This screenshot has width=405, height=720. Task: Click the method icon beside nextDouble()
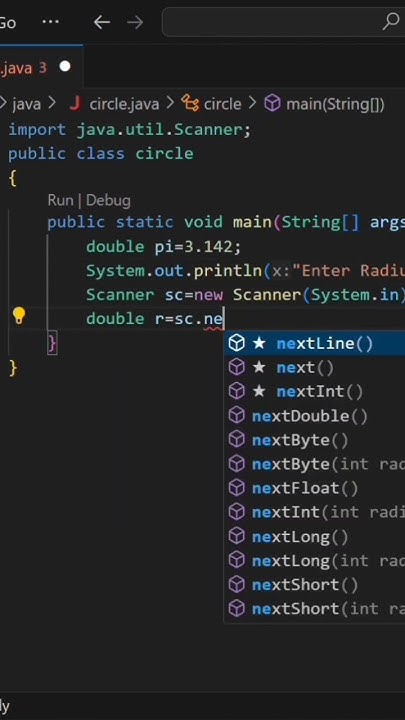(x=236, y=416)
